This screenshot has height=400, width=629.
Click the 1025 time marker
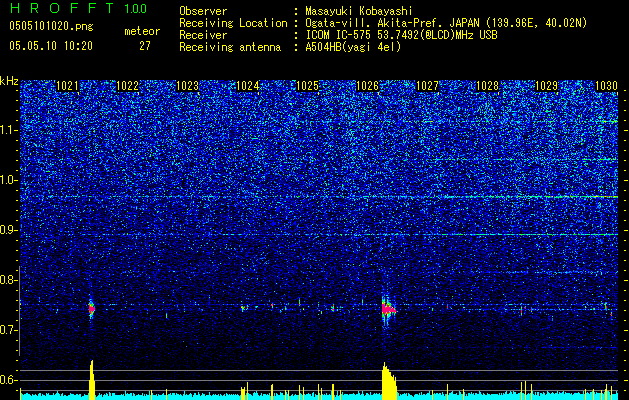pos(307,86)
